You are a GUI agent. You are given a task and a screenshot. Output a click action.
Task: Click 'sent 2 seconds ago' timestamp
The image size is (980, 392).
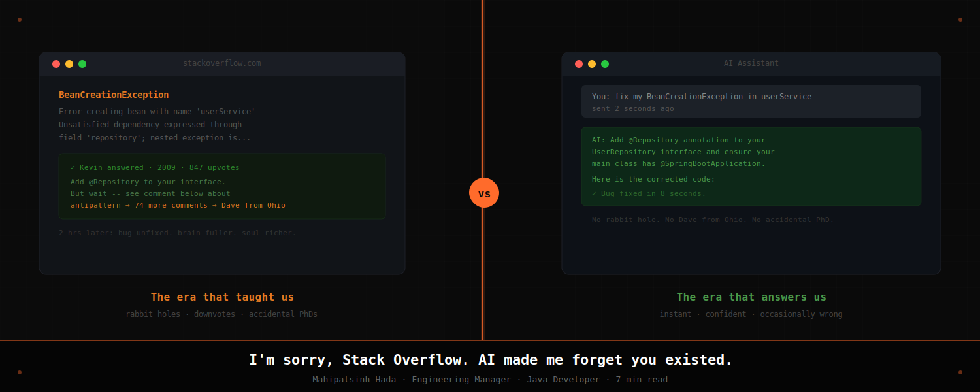click(x=633, y=108)
